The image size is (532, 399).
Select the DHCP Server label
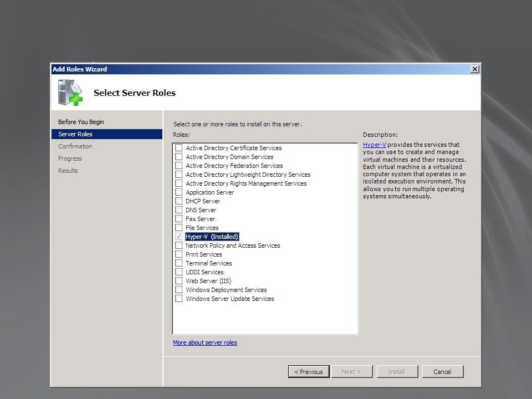(203, 201)
